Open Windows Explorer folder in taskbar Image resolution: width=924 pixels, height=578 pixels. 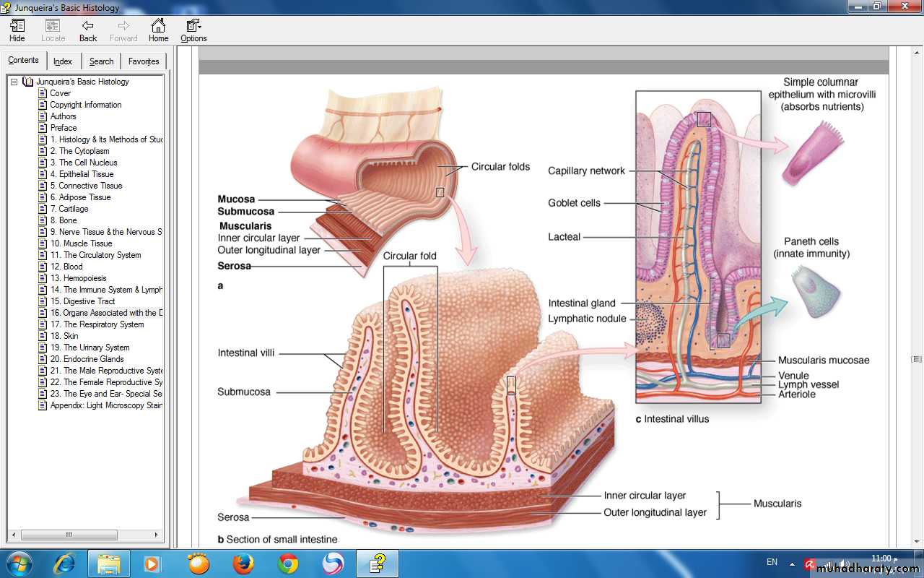click(109, 564)
